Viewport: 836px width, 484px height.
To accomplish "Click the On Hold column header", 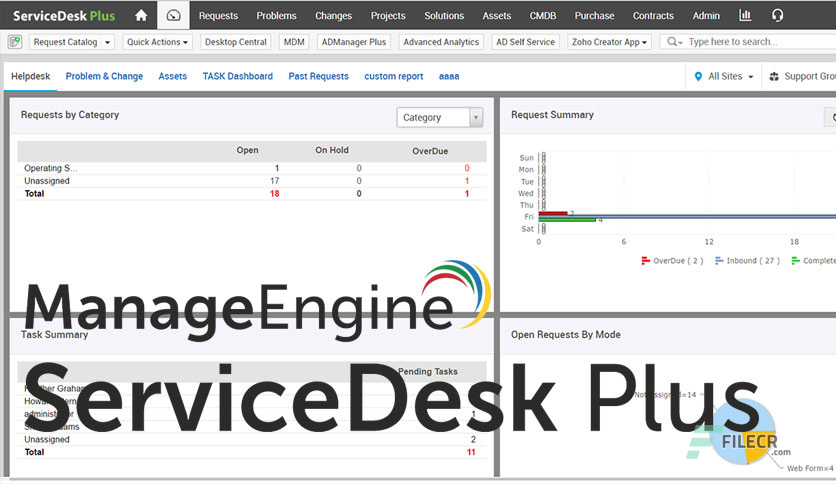I will [x=332, y=150].
